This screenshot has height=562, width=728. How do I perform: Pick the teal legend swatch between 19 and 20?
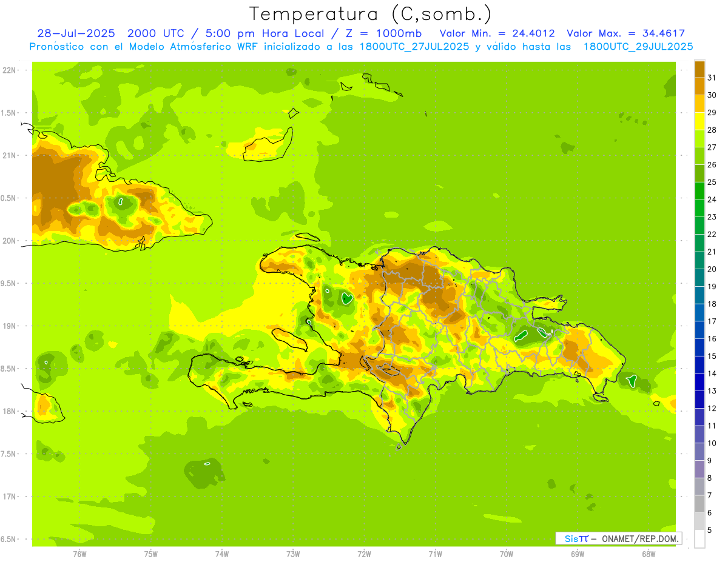699,278
